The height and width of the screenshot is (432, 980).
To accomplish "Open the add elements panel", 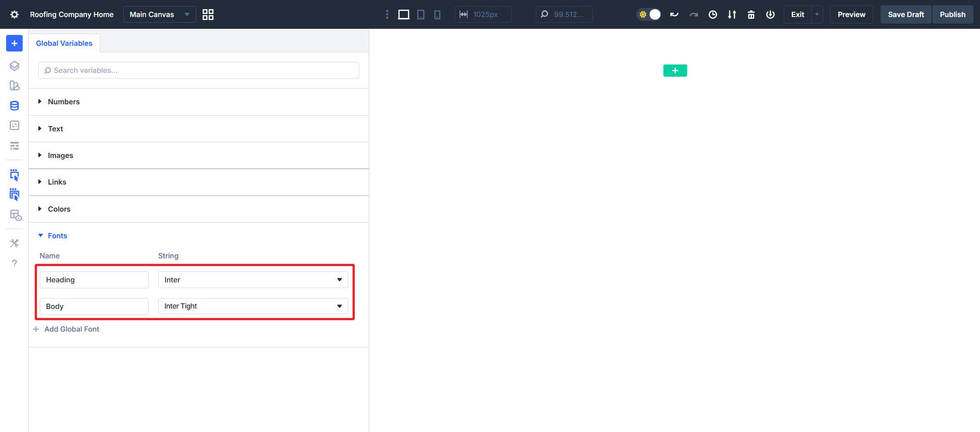I will coord(14,43).
